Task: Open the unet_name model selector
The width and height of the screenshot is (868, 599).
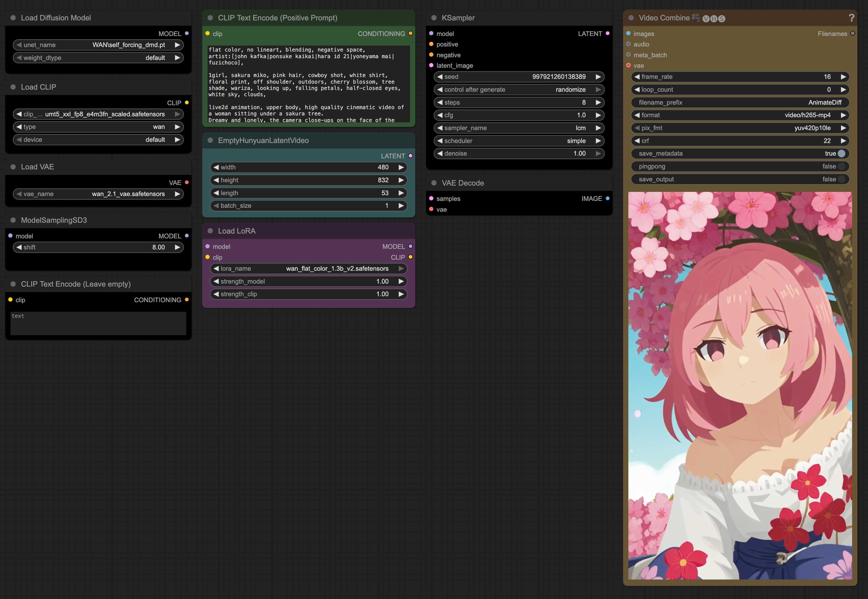Action: tap(98, 45)
